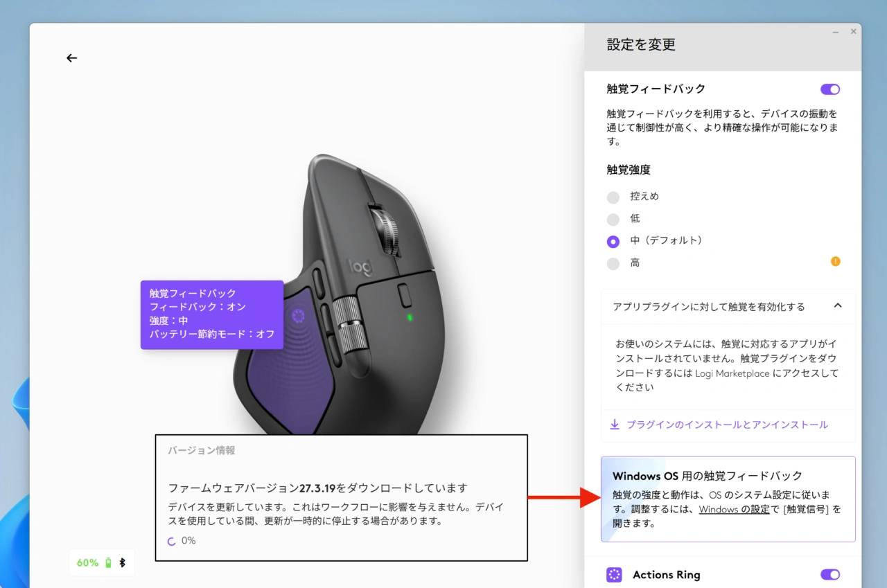
Task: Go back with the left arrow
Action: 71,58
